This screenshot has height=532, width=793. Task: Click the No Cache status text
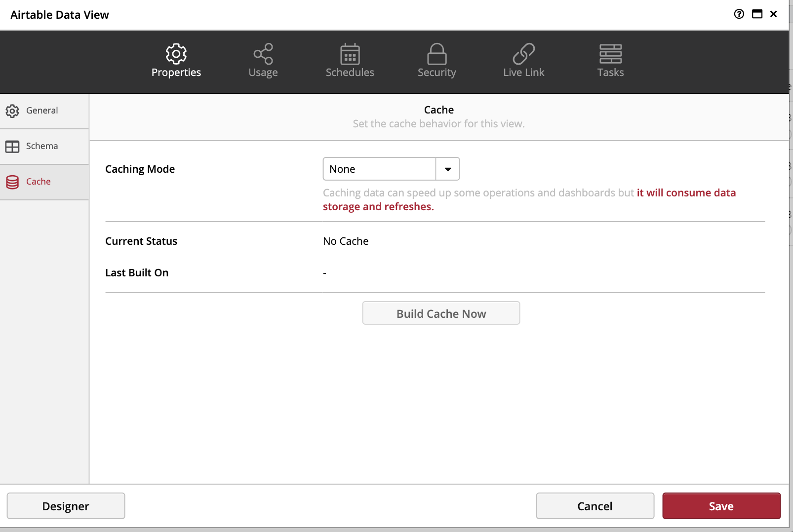click(346, 241)
